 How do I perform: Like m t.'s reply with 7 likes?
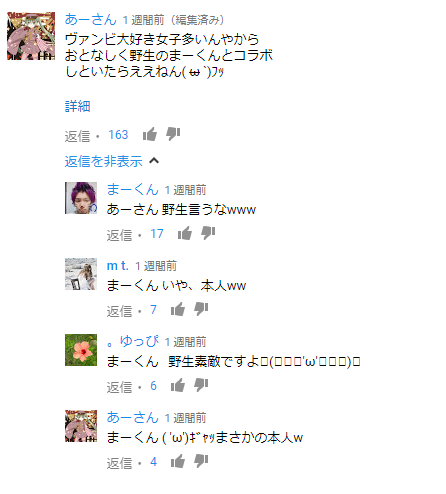(x=178, y=309)
